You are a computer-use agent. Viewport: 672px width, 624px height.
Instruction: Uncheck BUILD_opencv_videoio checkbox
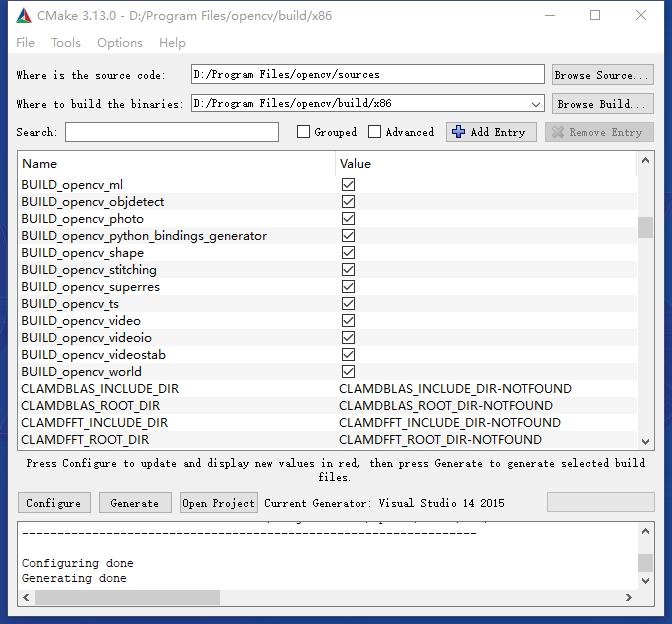pyautogui.click(x=348, y=338)
